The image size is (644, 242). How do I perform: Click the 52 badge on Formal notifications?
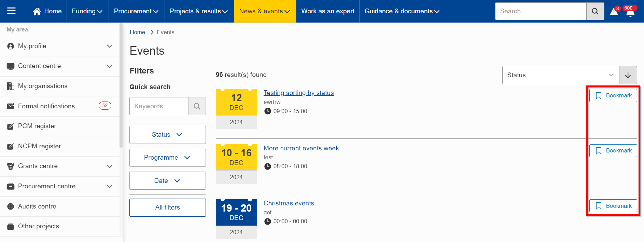[x=105, y=106]
